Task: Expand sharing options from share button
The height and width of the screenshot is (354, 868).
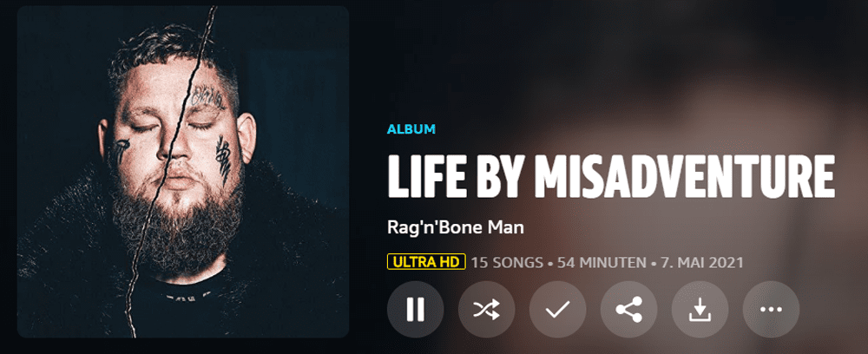Action: 628,309
